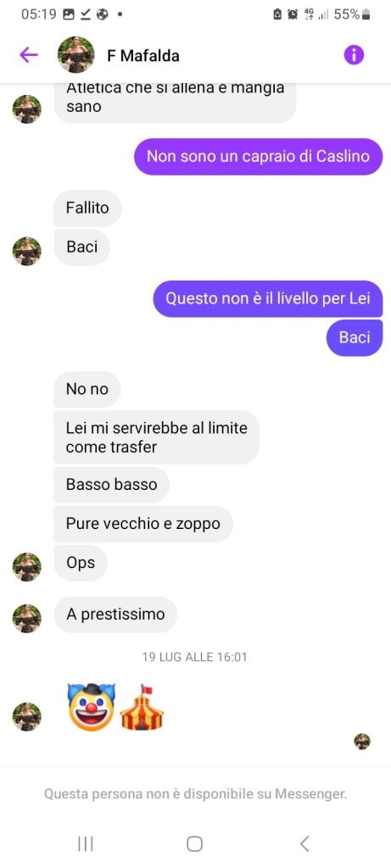Select the 'Questo non è il livello per Lei' message
391x868 pixels.
click(268, 299)
